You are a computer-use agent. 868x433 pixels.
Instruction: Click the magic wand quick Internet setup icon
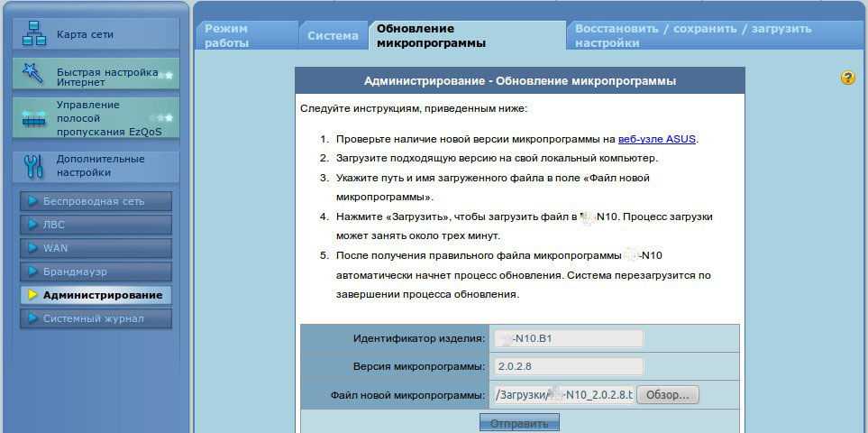point(33,74)
